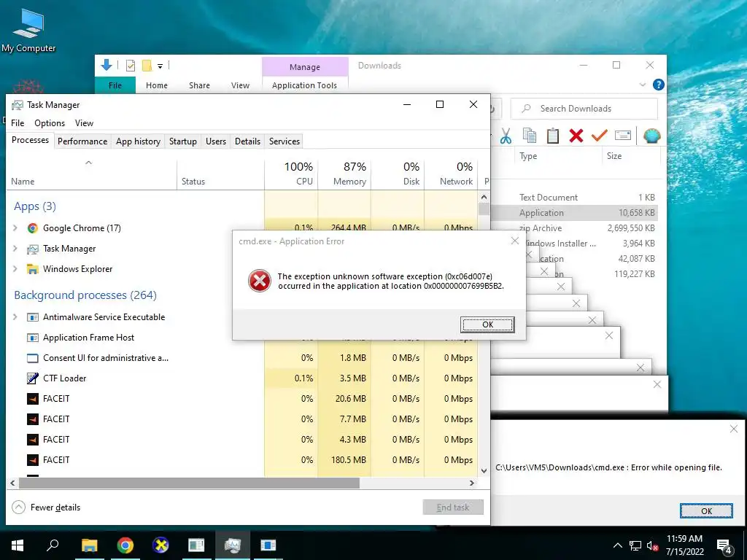Switch to the Performance tab
747x560 pixels.
pos(82,141)
